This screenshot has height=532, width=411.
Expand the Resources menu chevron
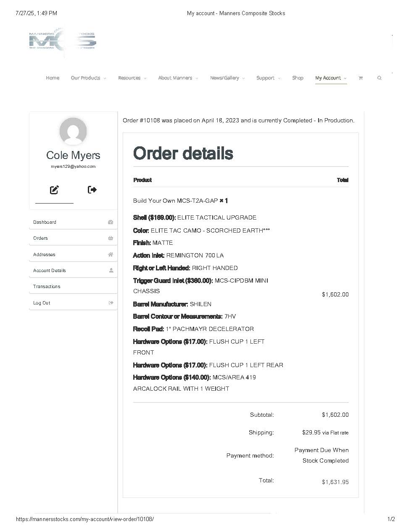145,78
